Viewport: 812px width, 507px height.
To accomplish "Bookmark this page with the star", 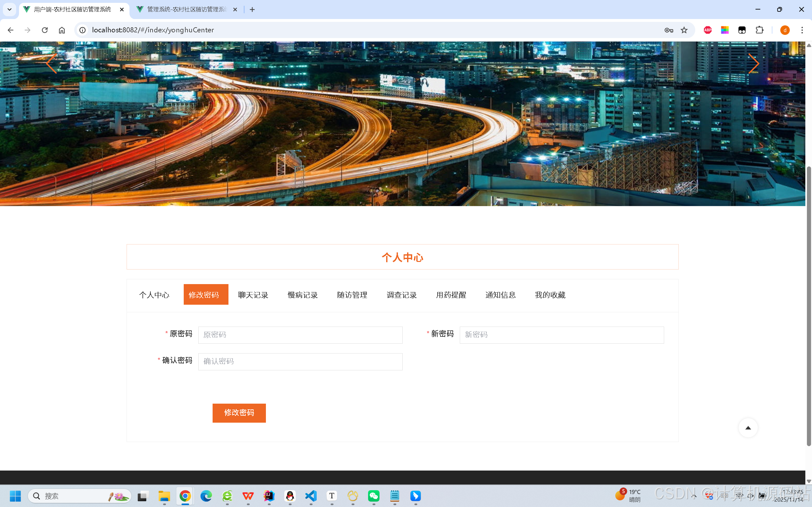I will point(684,30).
